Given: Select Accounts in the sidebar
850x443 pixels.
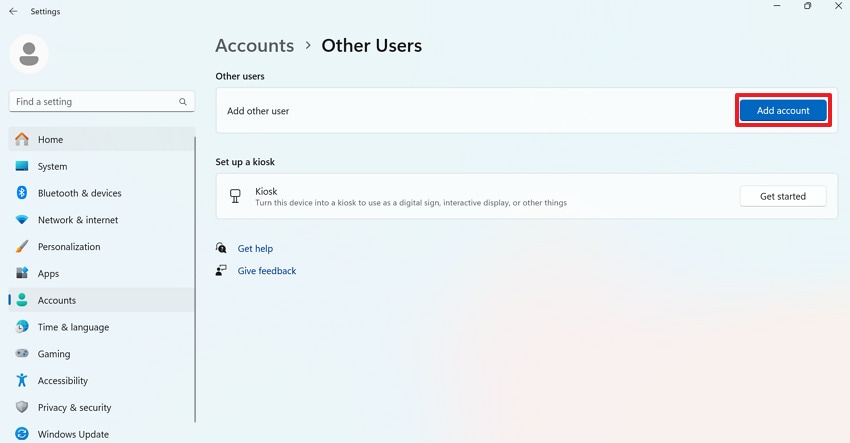Looking at the screenshot, I should point(101,300).
